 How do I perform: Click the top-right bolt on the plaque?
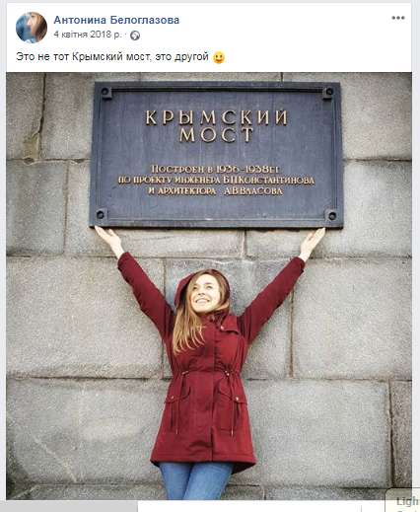(328, 92)
